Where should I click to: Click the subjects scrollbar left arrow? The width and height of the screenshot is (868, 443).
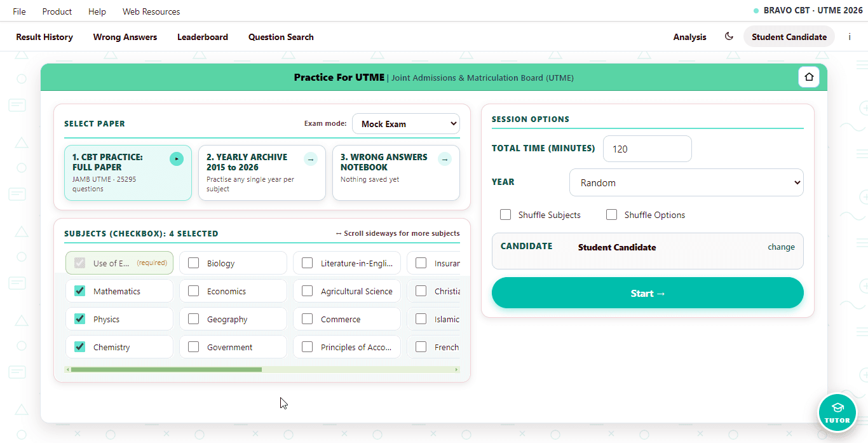[x=67, y=369]
